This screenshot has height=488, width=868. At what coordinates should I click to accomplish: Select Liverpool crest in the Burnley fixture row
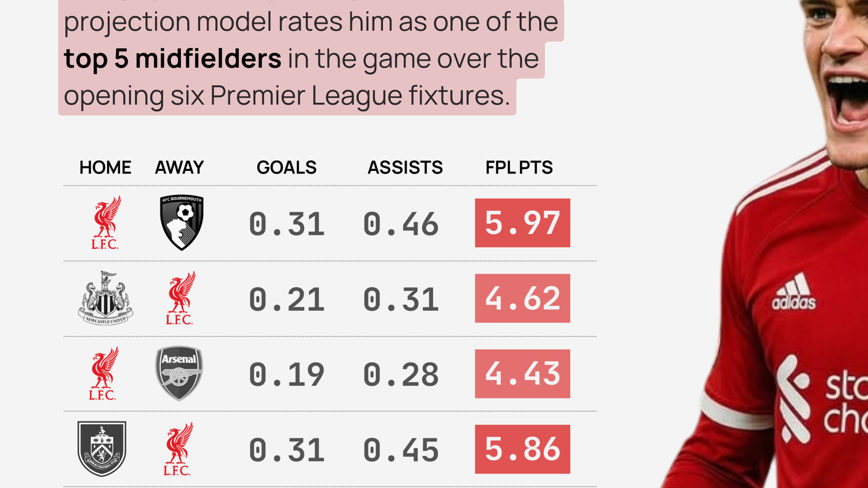click(178, 449)
